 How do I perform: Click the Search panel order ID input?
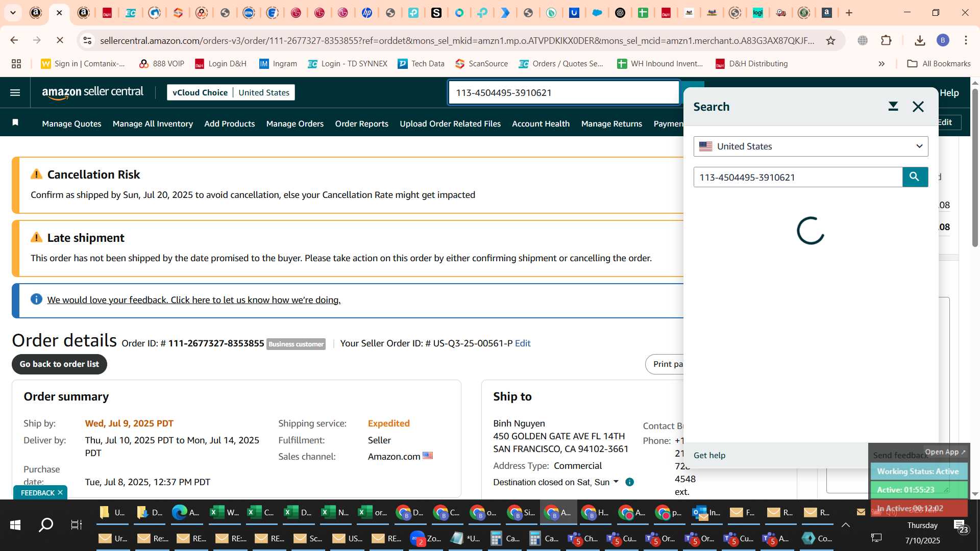click(798, 177)
